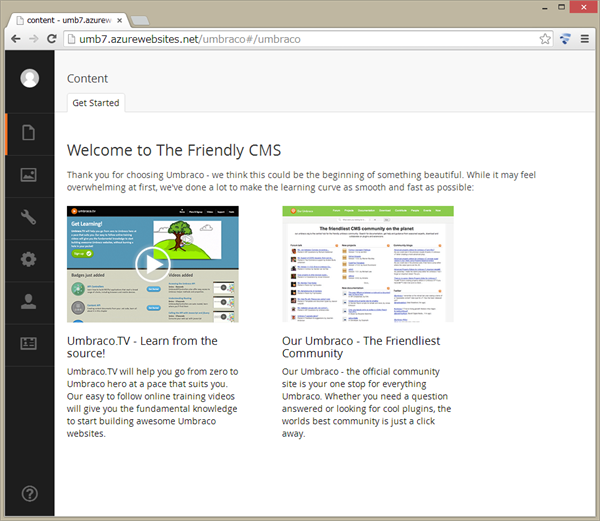Screen dimensions: 600x521
Task: Open the Chrome hamburger menu
Action: [x=585, y=39]
